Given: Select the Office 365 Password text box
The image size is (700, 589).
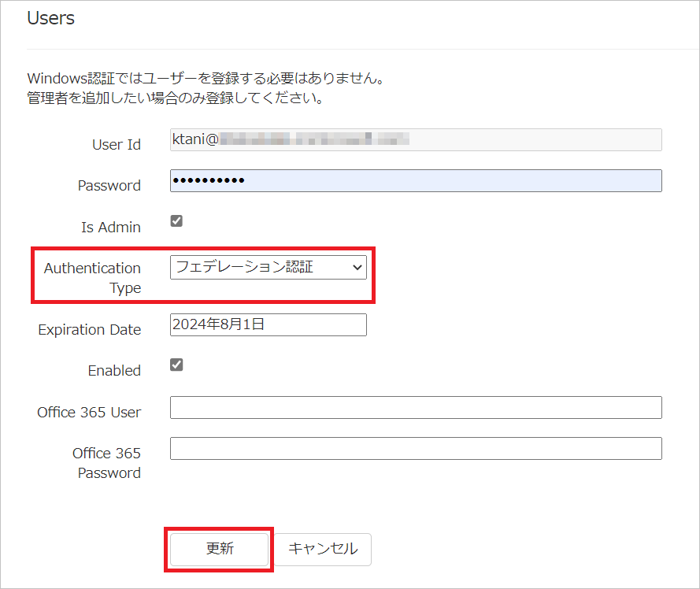Looking at the screenshot, I should tap(415, 449).
